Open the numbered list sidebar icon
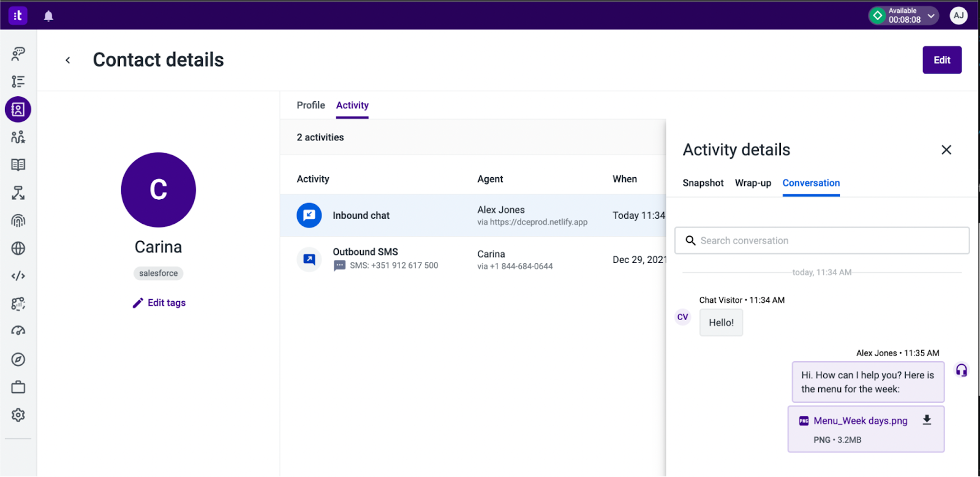 (18, 82)
